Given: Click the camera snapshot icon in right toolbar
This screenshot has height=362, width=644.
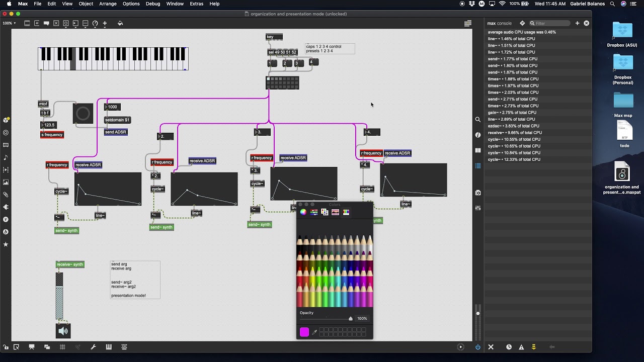Looking at the screenshot, I should [478, 193].
